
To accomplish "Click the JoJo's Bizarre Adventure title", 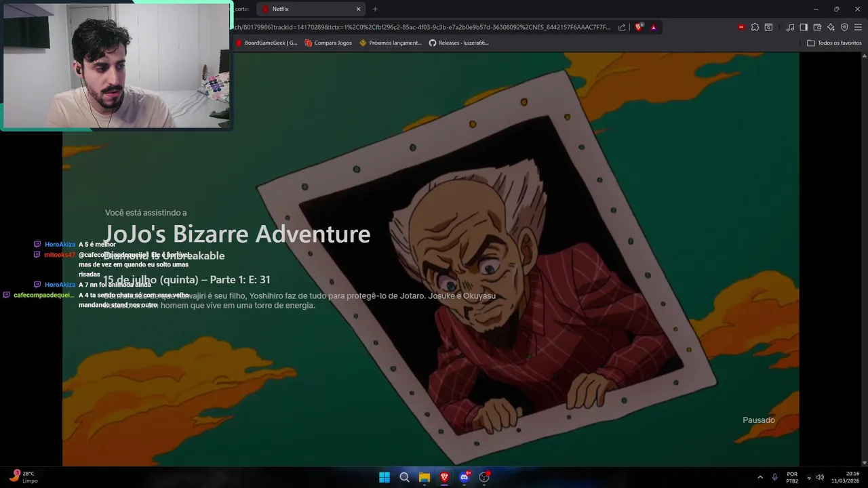I will pos(237,234).
